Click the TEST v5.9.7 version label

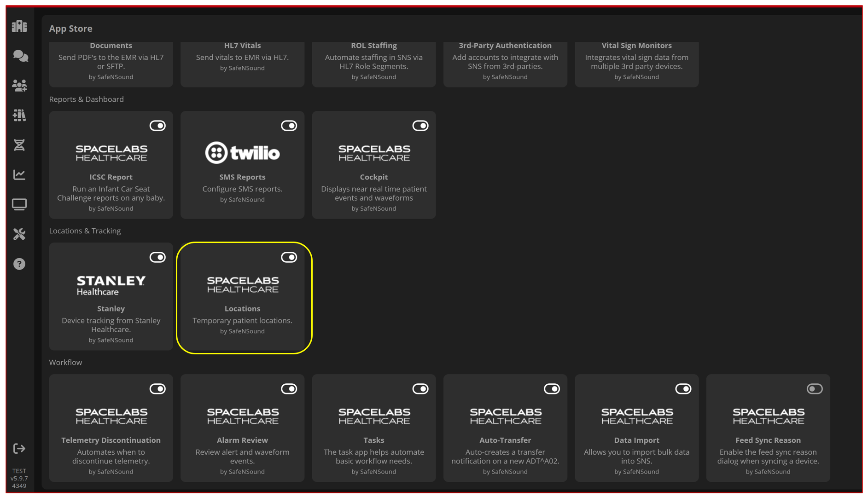coord(19,478)
